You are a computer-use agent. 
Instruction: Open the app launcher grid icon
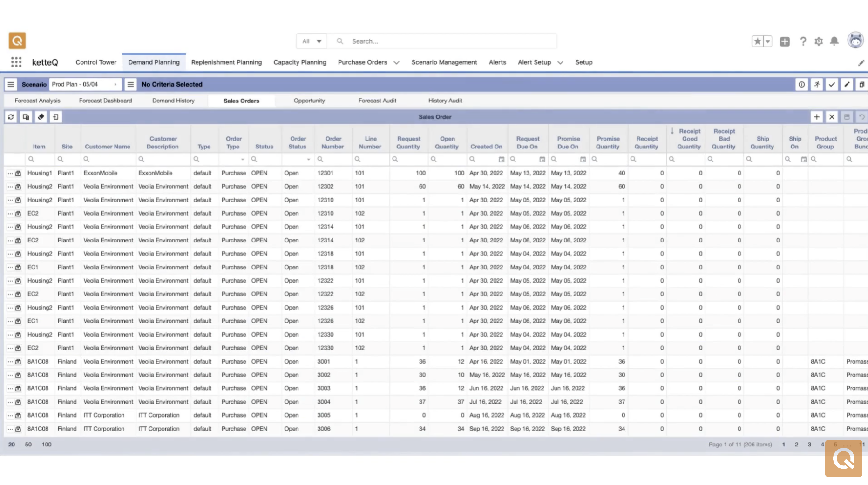coord(16,62)
